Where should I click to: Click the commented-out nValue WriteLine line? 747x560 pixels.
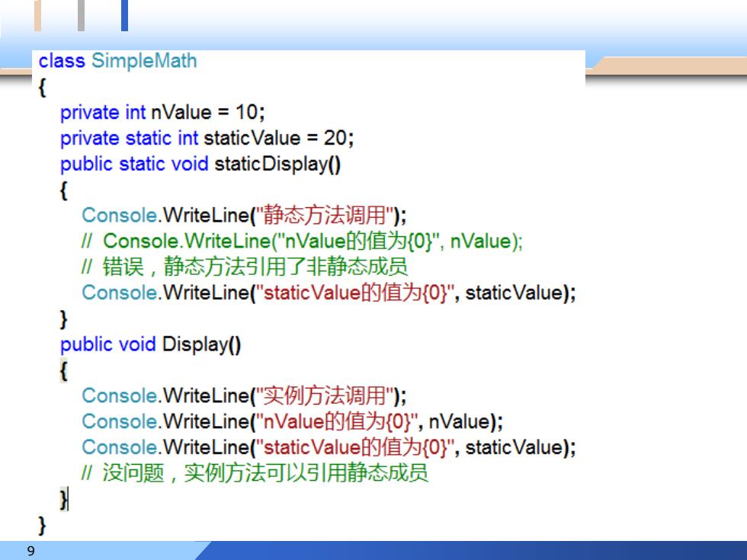pyautogui.click(x=302, y=241)
